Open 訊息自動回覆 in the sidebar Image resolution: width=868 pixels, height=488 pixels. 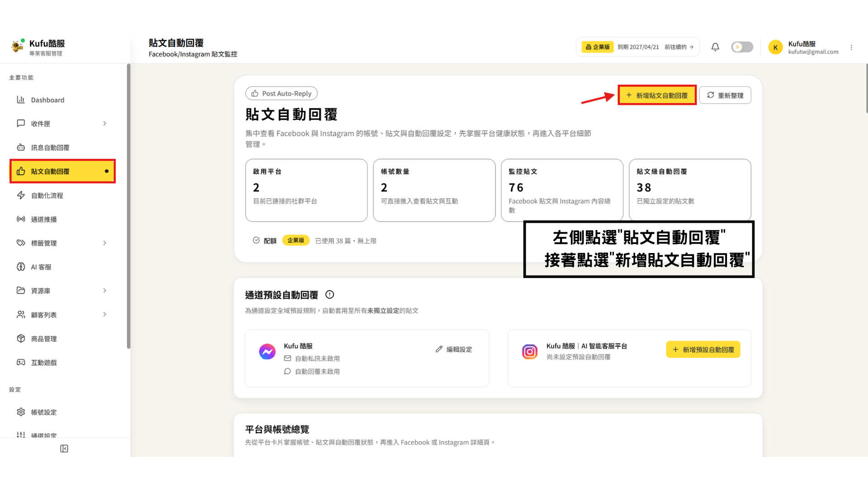(x=62, y=147)
